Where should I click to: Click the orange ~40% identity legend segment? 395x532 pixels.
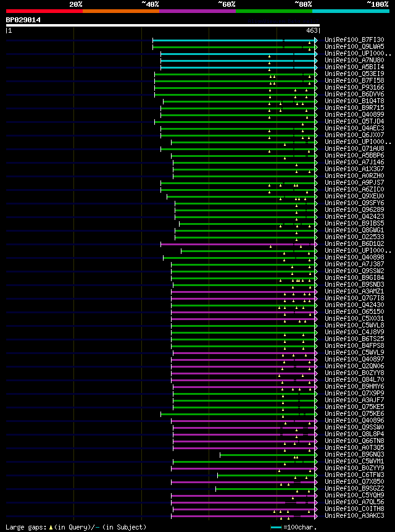click(121, 11)
